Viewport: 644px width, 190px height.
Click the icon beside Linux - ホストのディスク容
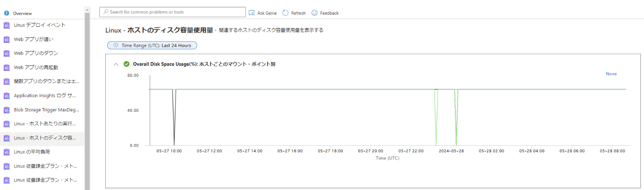click(6, 138)
